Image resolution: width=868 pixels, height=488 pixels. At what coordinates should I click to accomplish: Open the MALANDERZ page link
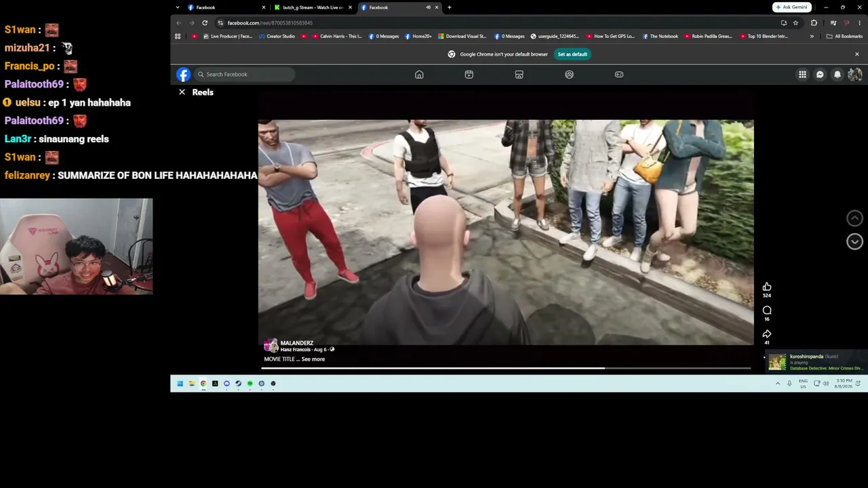pos(297,344)
